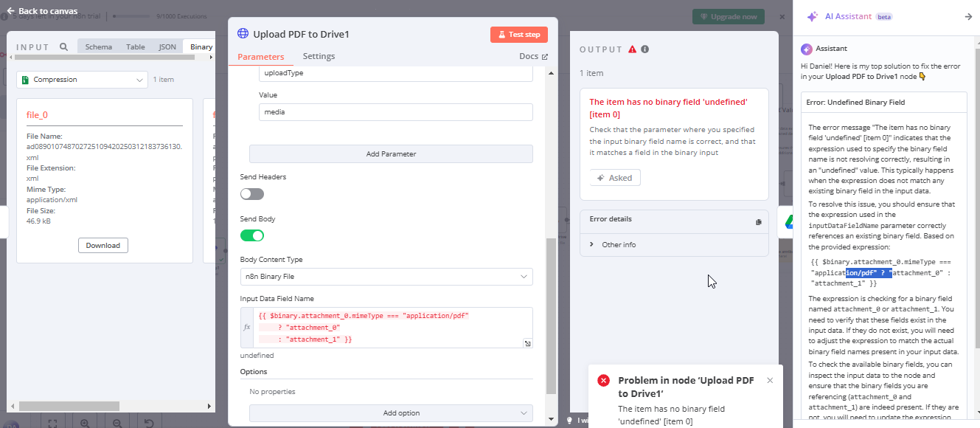Dismiss the problem notification toast

[770, 380]
